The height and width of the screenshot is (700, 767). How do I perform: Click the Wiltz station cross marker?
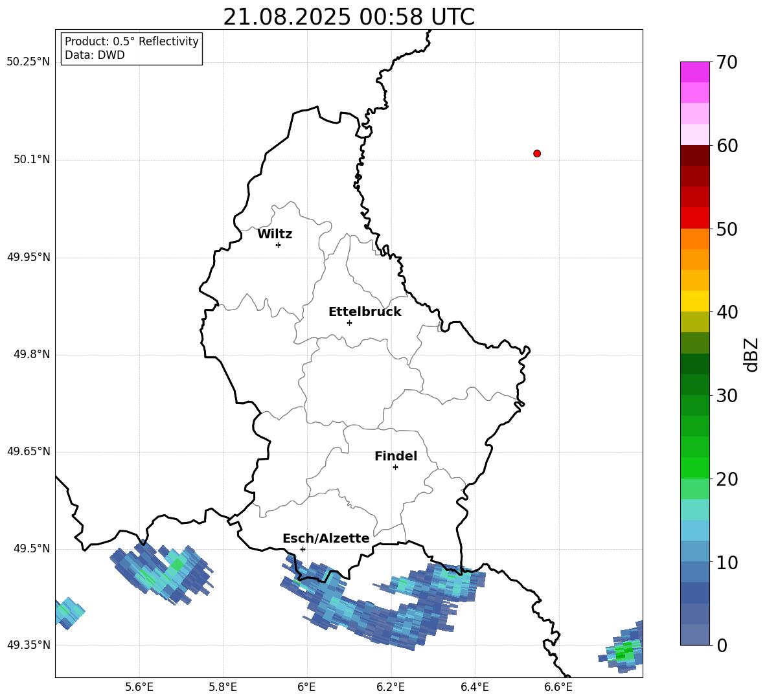coord(278,245)
